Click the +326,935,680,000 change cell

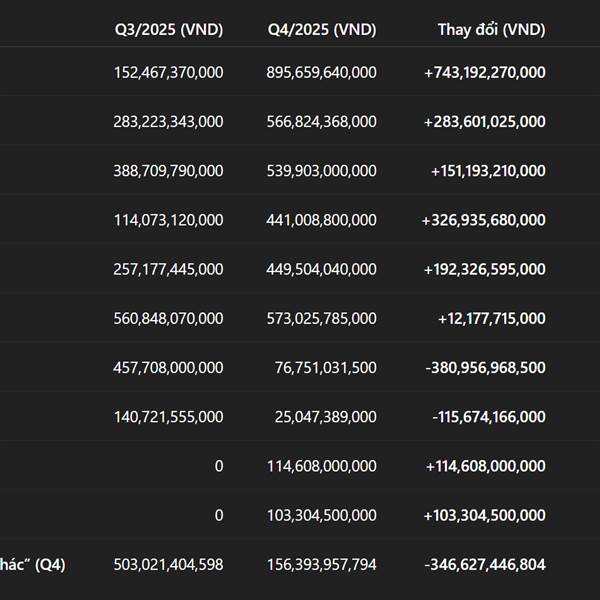click(484, 220)
